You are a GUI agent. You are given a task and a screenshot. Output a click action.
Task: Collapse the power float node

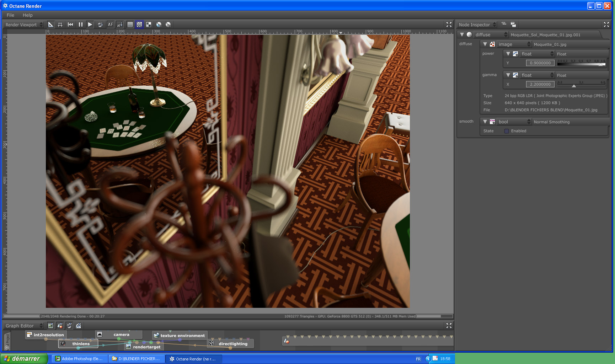coord(508,54)
